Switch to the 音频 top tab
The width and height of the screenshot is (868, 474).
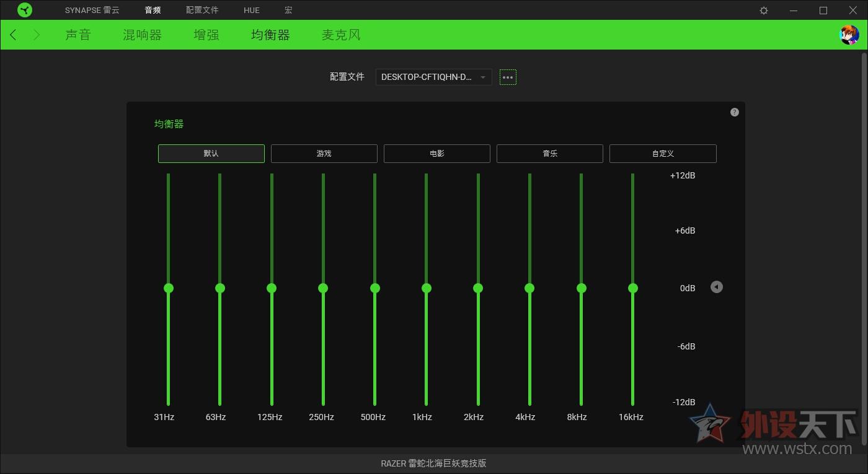pyautogui.click(x=153, y=11)
